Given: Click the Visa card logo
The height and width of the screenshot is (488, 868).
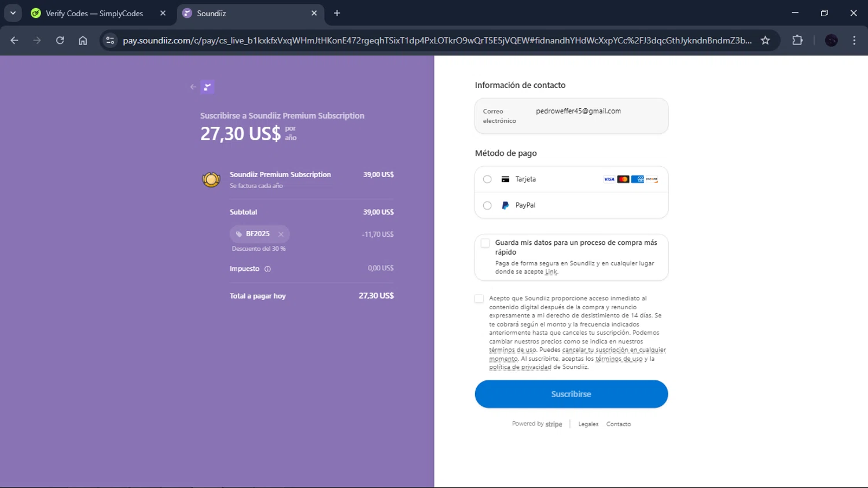Looking at the screenshot, I should click(609, 179).
